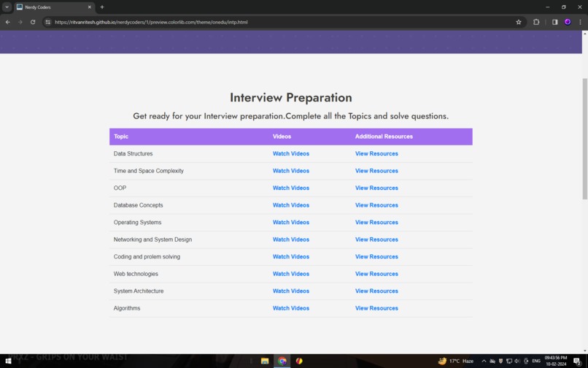Reload the current page
This screenshot has width=588, height=368.
[33, 22]
